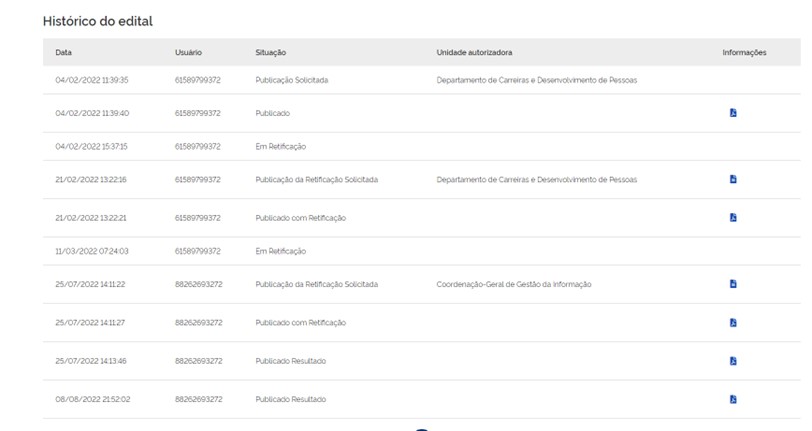This screenshot has width=812, height=431.
Task: Click the Publicado status on 04/02/2022 11:39:40
Action: pos(272,113)
